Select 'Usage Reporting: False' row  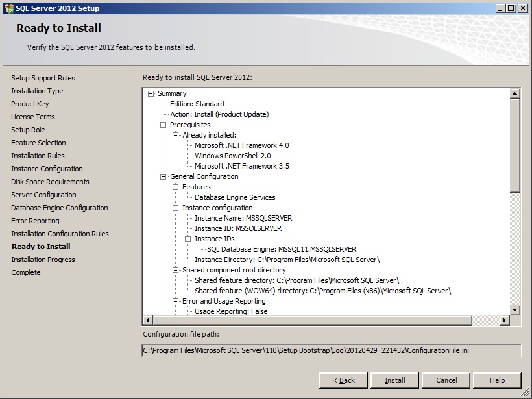click(231, 311)
